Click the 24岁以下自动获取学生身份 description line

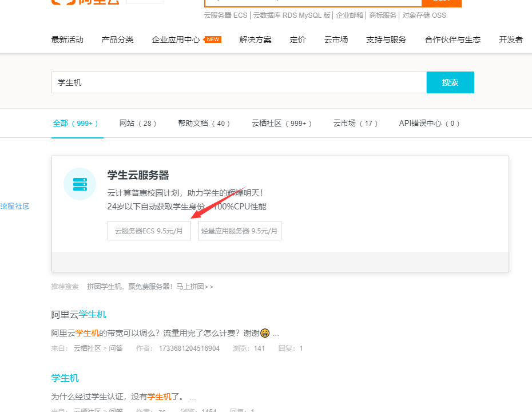186,207
